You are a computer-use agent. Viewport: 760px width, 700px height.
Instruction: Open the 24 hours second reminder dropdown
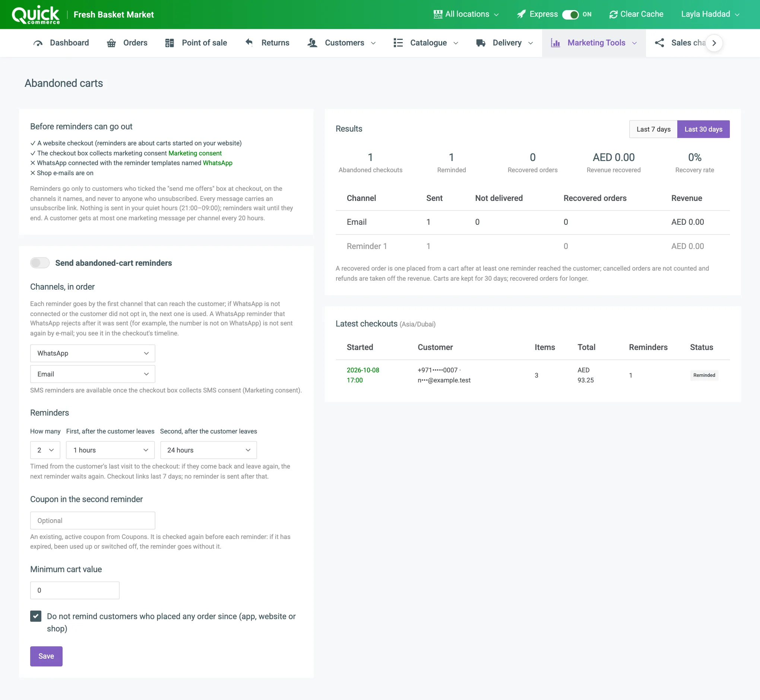click(x=209, y=450)
